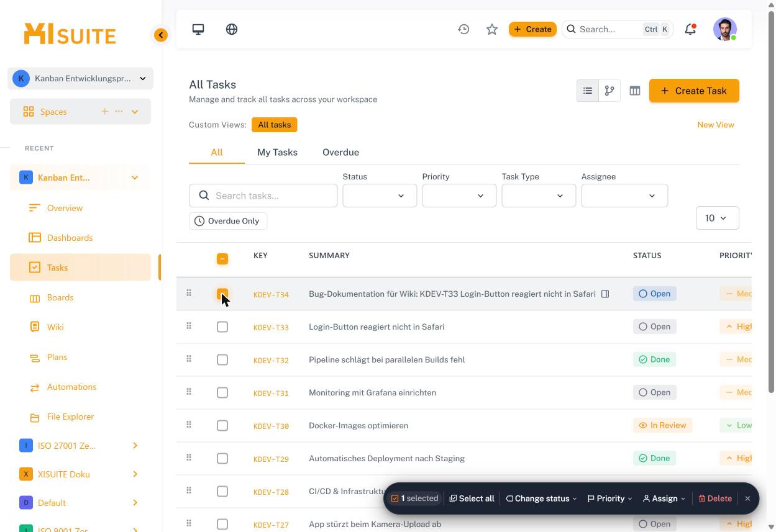Expand the ISO 27001 space
The height and width of the screenshot is (532, 776).
pos(135,446)
